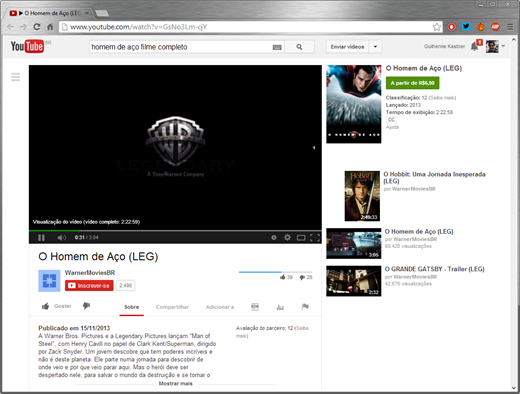Open the Adicionar a tab
The image size is (520, 394).
pyautogui.click(x=220, y=307)
